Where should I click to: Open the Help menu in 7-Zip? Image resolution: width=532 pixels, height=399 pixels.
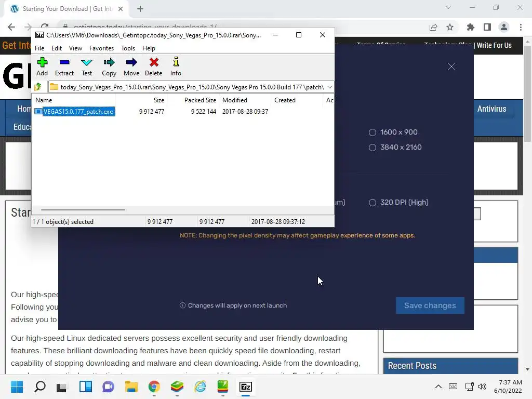tap(149, 48)
